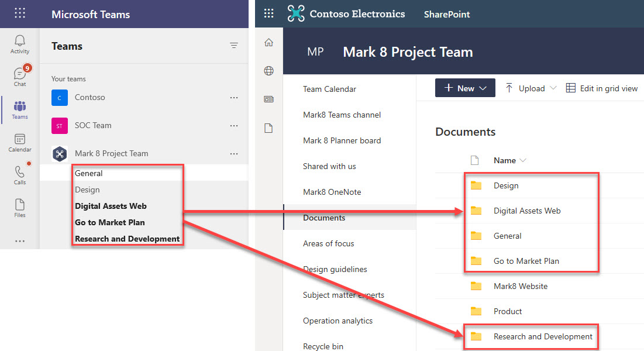The image size is (644, 351).
Task: Click the MP site logo
Action: point(315,52)
